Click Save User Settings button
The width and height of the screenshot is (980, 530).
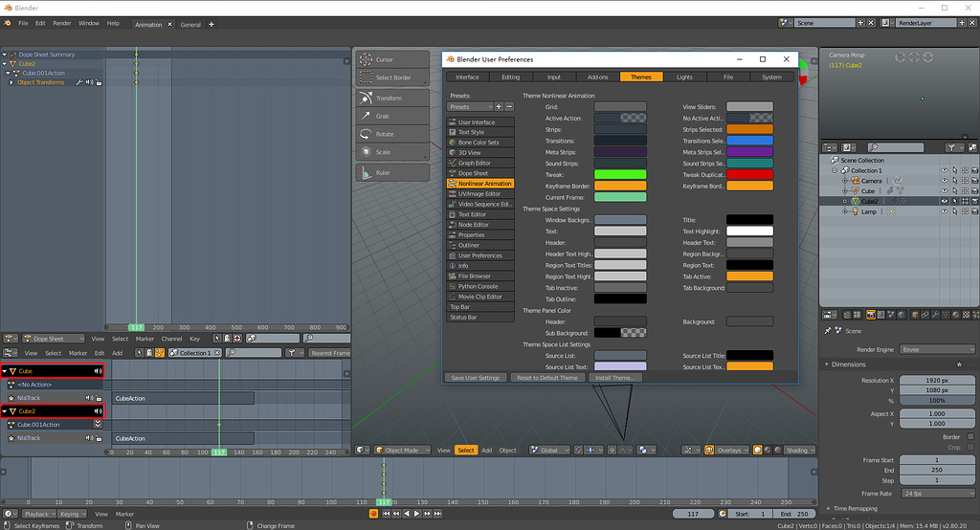tap(476, 378)
